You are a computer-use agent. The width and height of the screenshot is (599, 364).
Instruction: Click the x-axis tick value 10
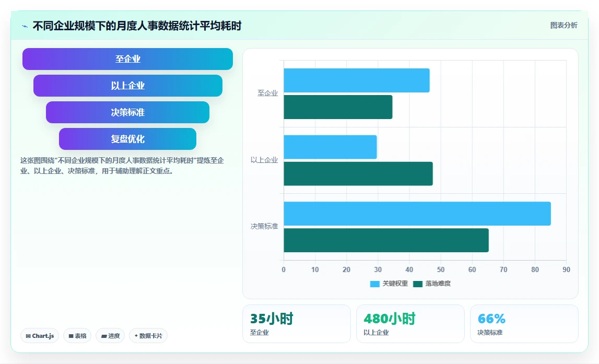[315, 269]
